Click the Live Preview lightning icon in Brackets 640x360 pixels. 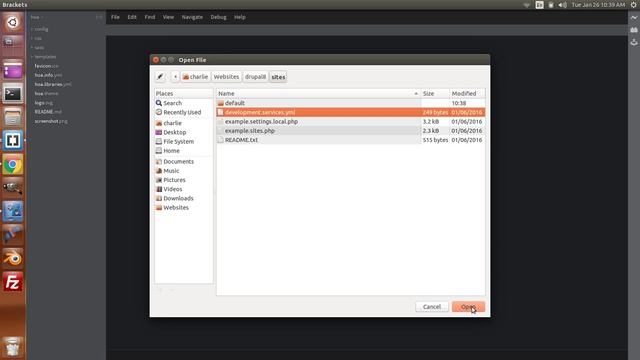(x=633, y=18)
